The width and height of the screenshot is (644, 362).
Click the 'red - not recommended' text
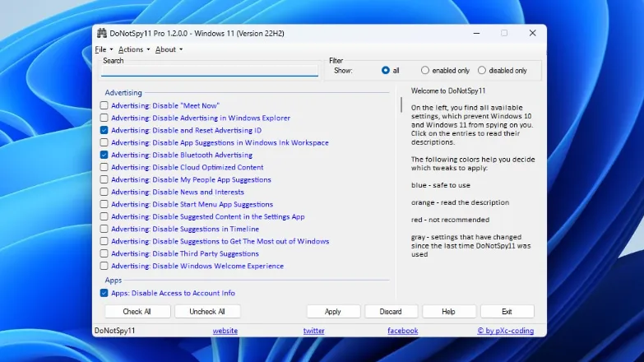point(450,220)
